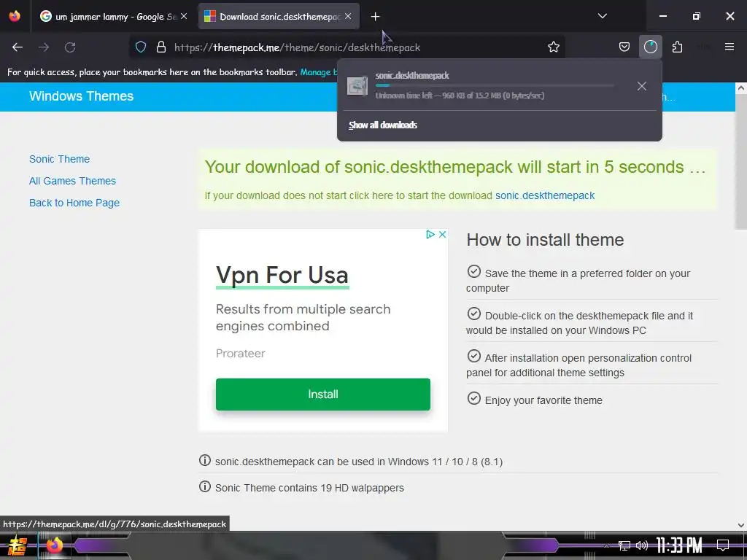Viewport: 747px width, 560px height.
Task: Reload the current page
Action: pos(70,47)
